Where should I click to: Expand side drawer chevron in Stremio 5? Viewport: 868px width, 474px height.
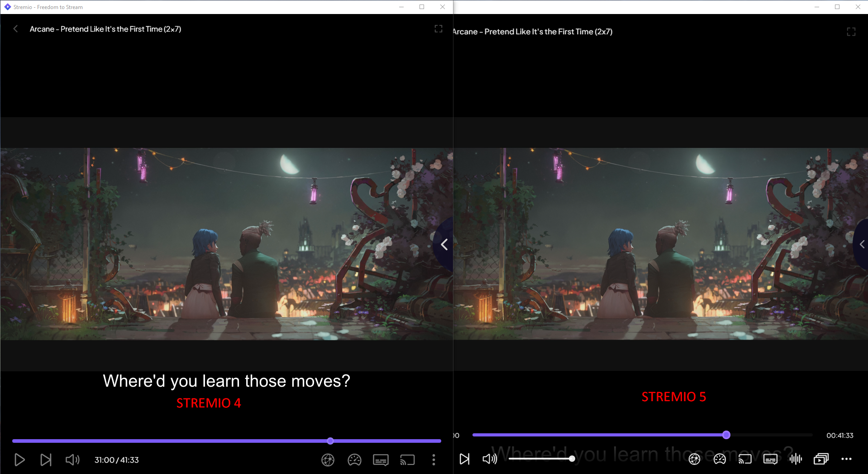tap(862, 244)
